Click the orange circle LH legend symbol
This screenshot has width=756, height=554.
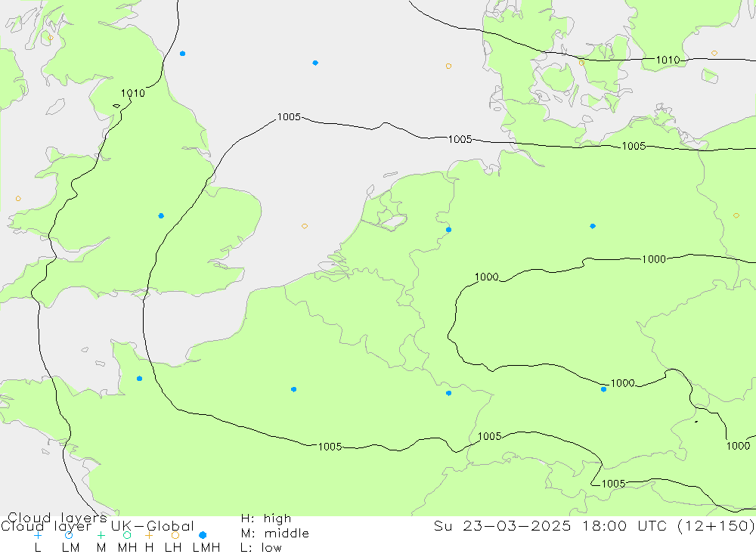point(175,535)
